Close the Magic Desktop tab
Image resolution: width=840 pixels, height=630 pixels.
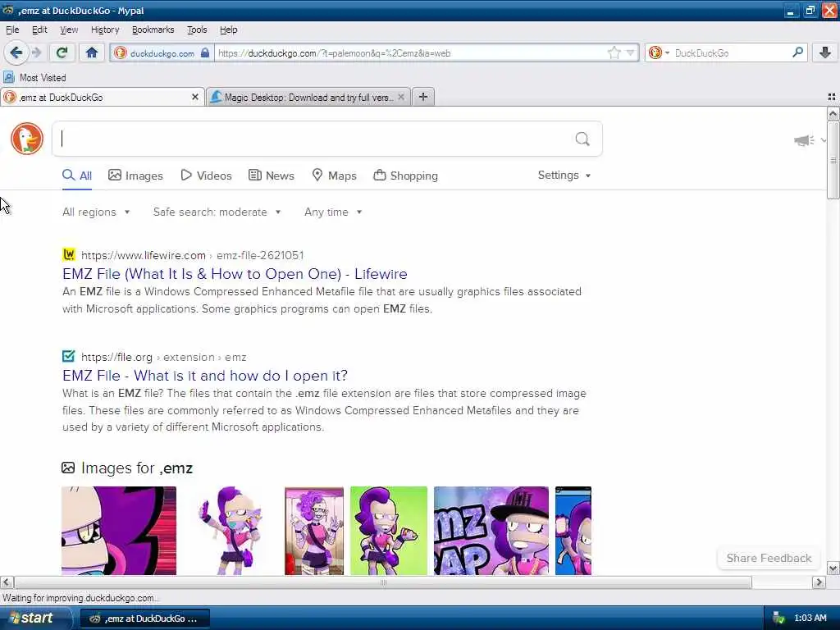point(401,97)
